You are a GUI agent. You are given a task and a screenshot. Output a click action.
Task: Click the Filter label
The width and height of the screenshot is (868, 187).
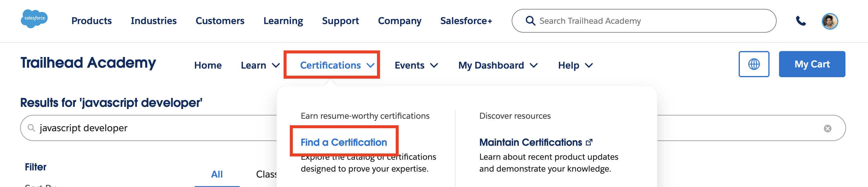(35, 167)
